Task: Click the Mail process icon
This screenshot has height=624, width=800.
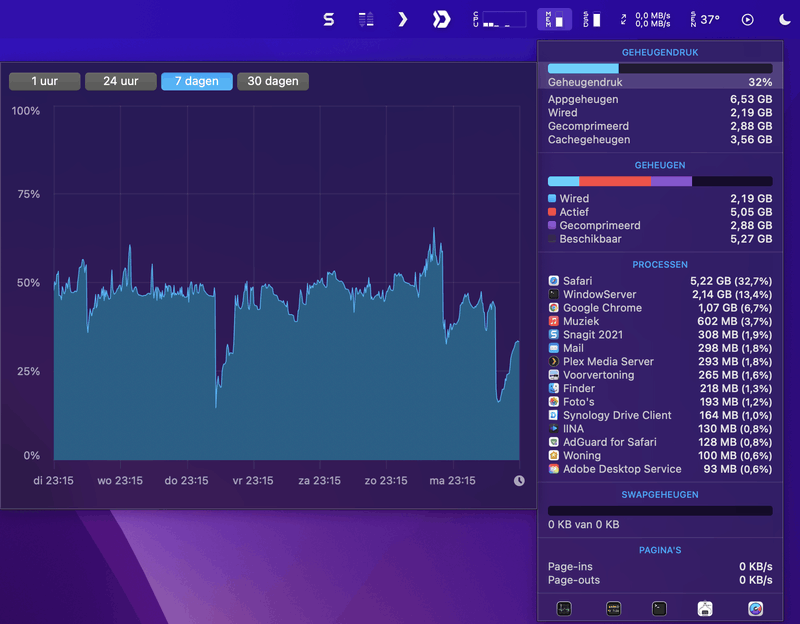Action: [554, 348]
